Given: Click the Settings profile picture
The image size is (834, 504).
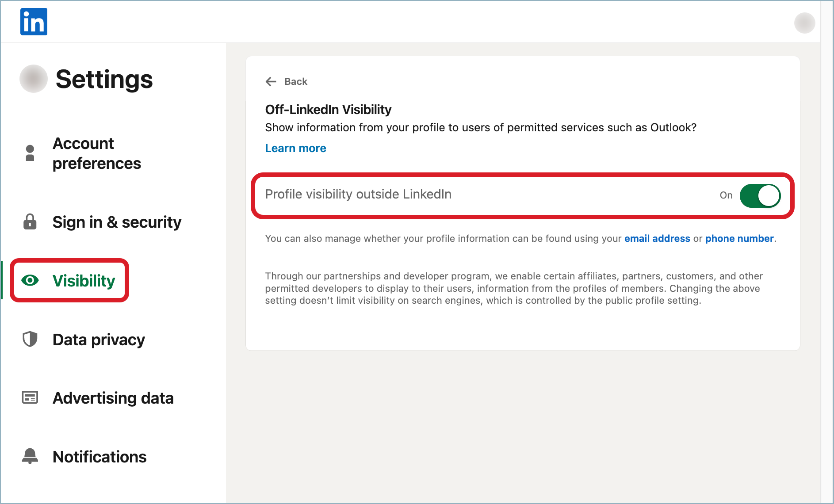Looking at the screenshot, I should [33, 79].
